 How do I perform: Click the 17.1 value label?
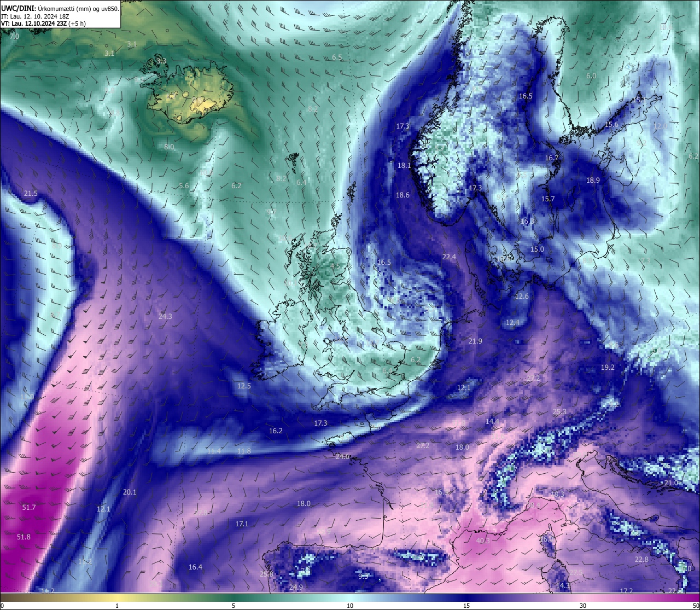(x=242, y=524)
